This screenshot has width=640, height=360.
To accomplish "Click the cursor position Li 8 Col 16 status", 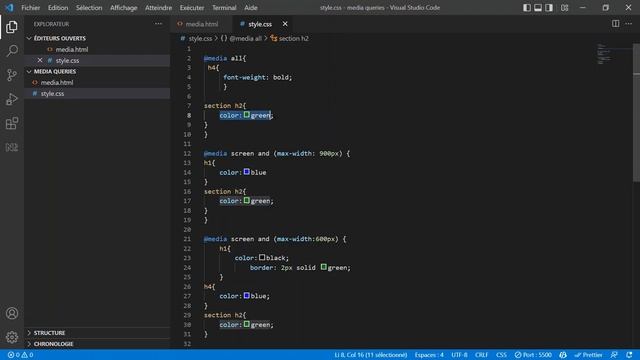I will pyautogui.click(x=371, y=355).
